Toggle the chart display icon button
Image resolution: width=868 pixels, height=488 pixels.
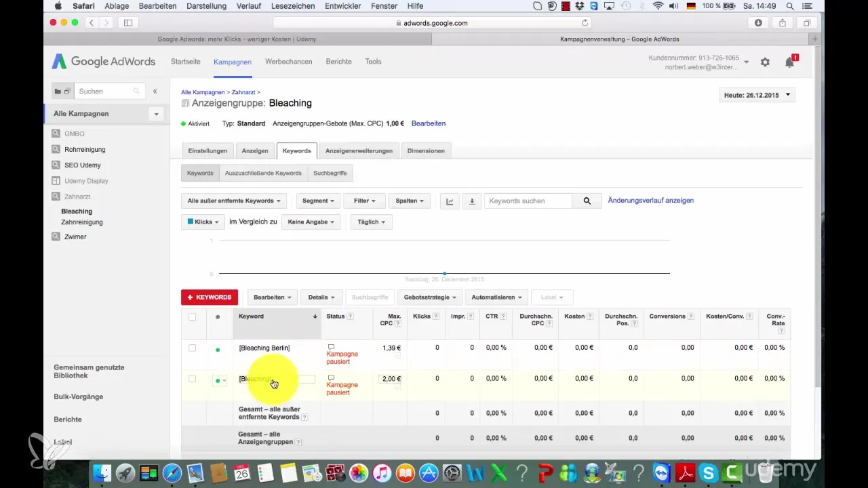click(450, 201)
